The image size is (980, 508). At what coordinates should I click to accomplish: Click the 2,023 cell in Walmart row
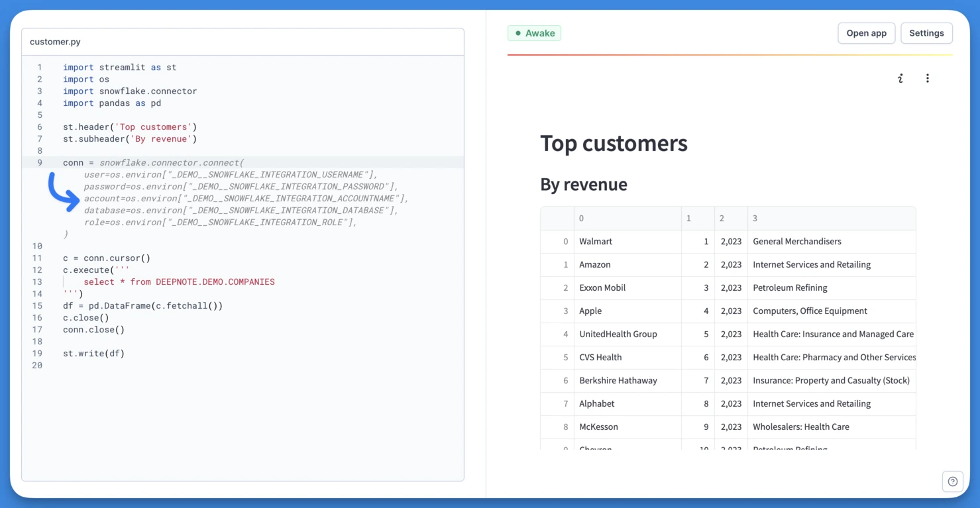coord(731,241)
